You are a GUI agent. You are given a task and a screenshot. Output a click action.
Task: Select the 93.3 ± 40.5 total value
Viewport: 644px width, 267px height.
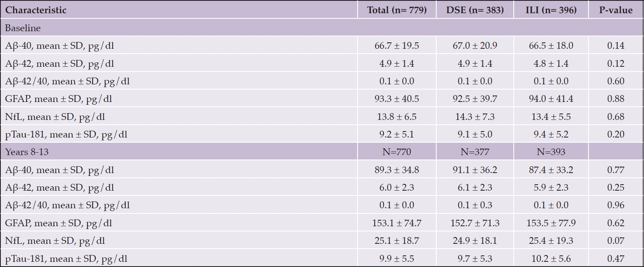pyautogui.click(x=397, y=99)
